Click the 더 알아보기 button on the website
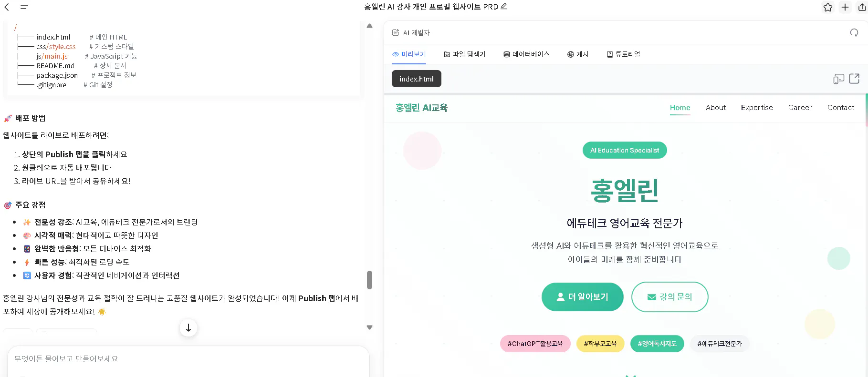The height and width of the screenshot is (377, 868). 582,296
